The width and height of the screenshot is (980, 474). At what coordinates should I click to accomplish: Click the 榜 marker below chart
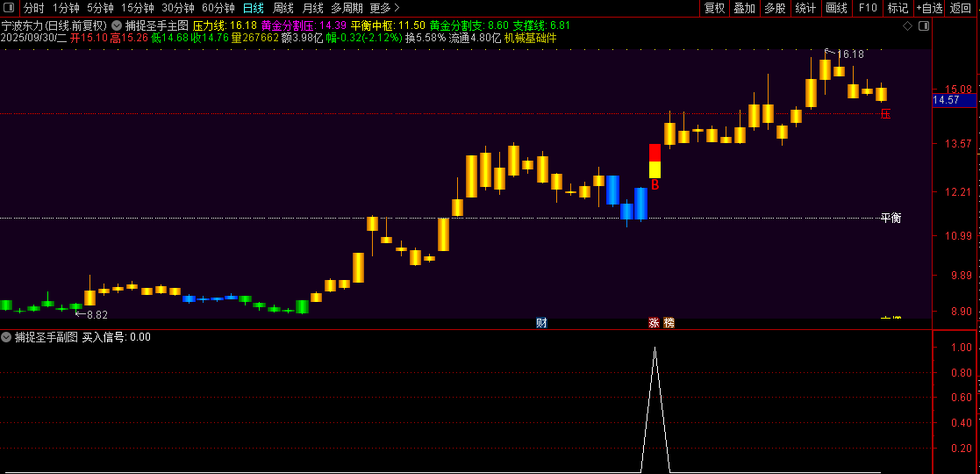coord(669,323)
